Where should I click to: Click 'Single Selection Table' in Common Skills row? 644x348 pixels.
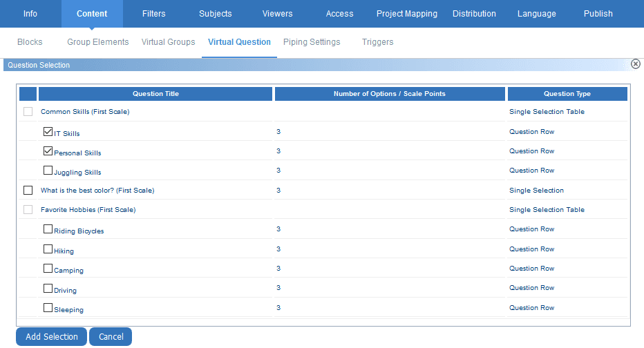pos(547,112)
